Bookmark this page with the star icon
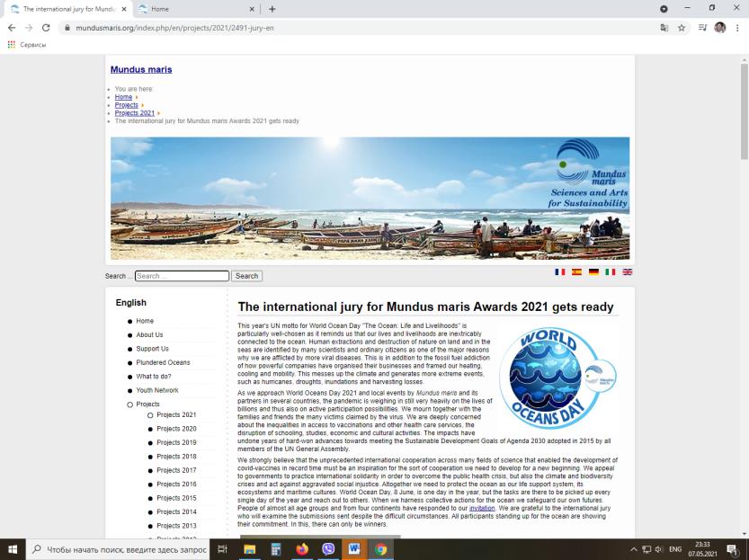Image resolution: width=749 pixels, height=560 pixels. [x=682, y=28]
